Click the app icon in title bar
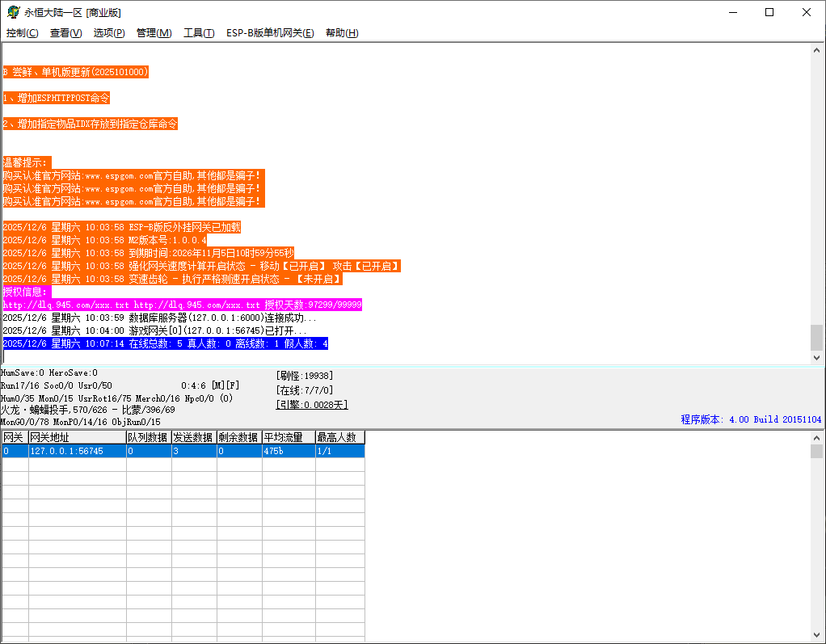 pos(13,12)
